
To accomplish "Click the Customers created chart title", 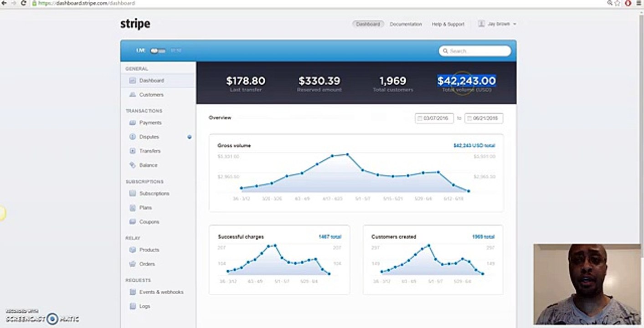I will [x=394, y=237].
